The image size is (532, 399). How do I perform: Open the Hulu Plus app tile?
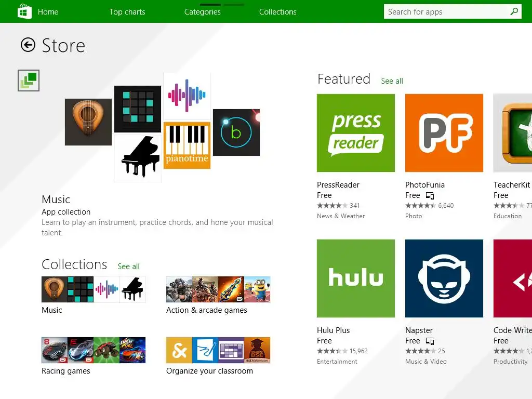pyautogui.click(x=355, y=278)
